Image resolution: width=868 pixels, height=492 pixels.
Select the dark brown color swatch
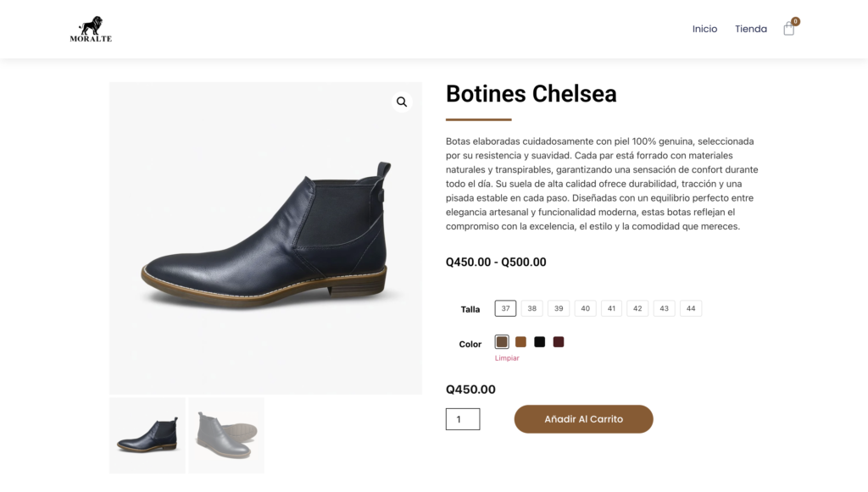coord(502,342)
